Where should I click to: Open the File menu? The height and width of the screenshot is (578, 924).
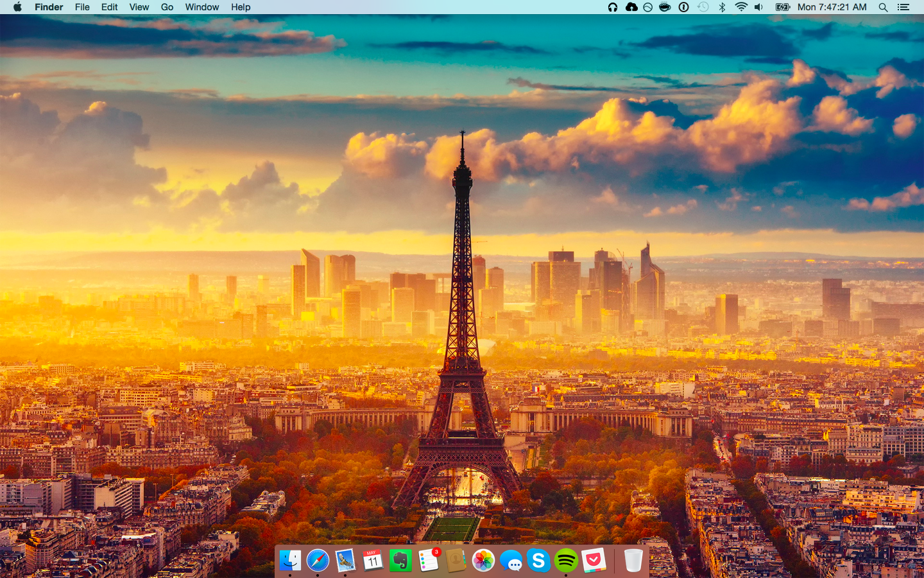82,7
